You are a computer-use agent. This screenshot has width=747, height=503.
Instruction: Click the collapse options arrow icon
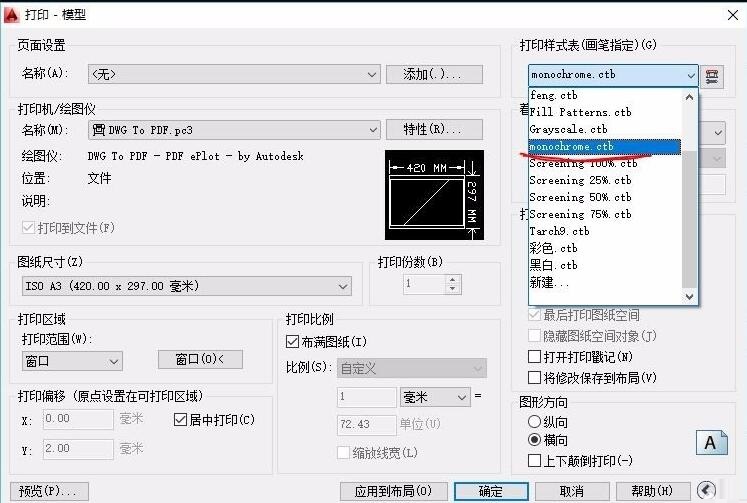point(707,490)
